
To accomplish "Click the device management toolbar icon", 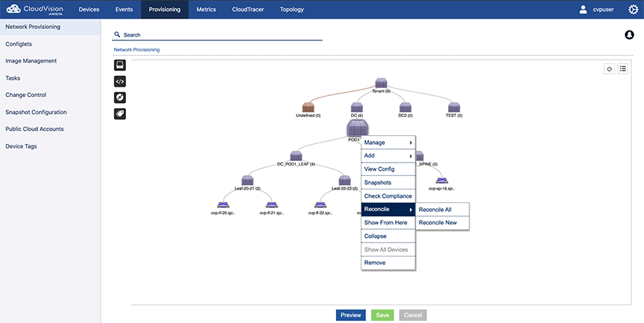I will point(120,65).
